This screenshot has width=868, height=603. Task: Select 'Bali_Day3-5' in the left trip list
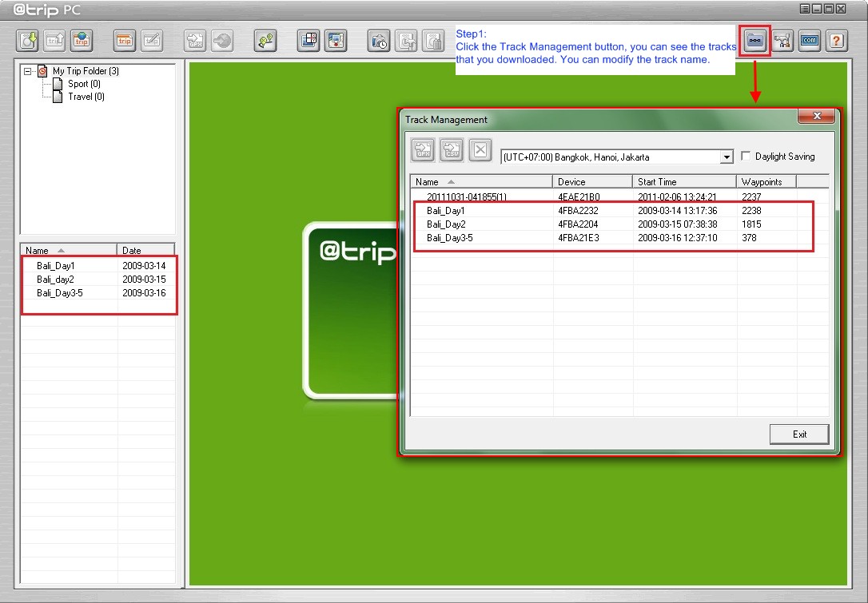point(60,292)
